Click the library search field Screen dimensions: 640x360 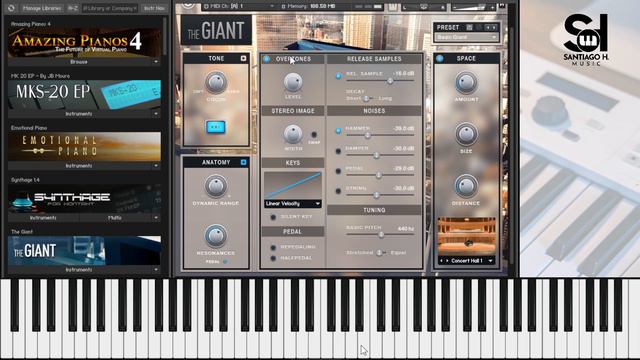tap(109, 8)
